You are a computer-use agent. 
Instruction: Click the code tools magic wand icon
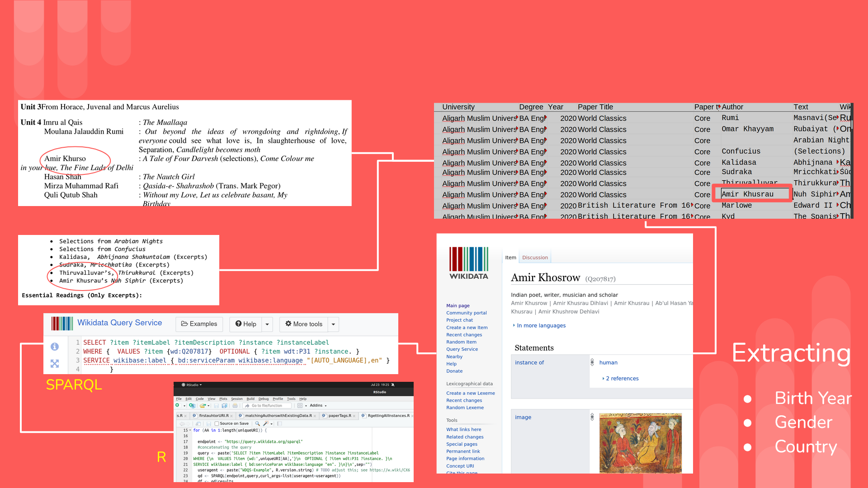(x=266, y=423)
